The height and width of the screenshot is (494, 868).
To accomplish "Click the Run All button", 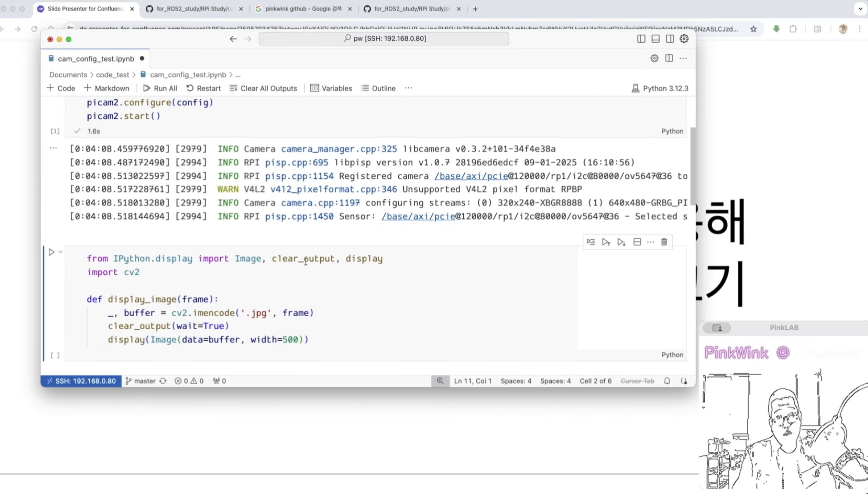I will coord(160,88).
